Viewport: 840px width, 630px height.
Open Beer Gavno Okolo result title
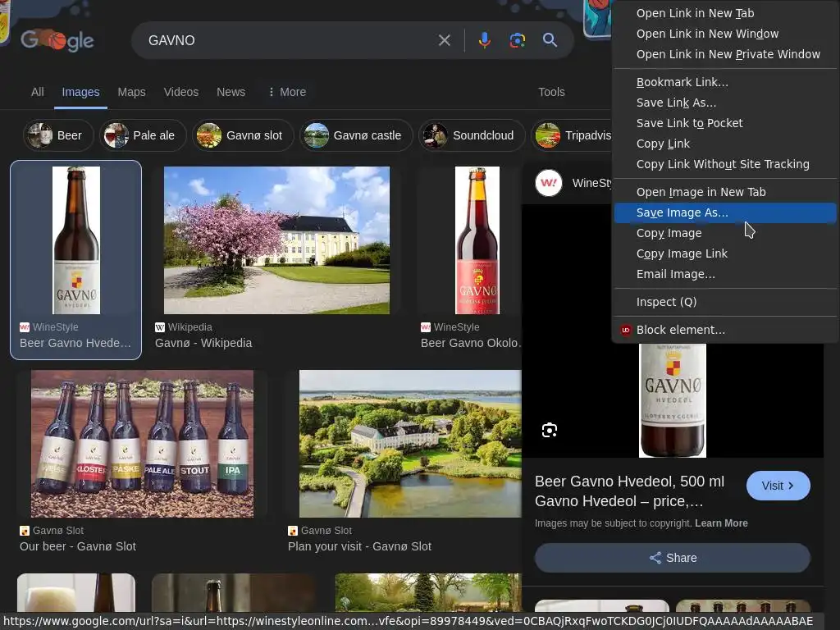(470, 343)
